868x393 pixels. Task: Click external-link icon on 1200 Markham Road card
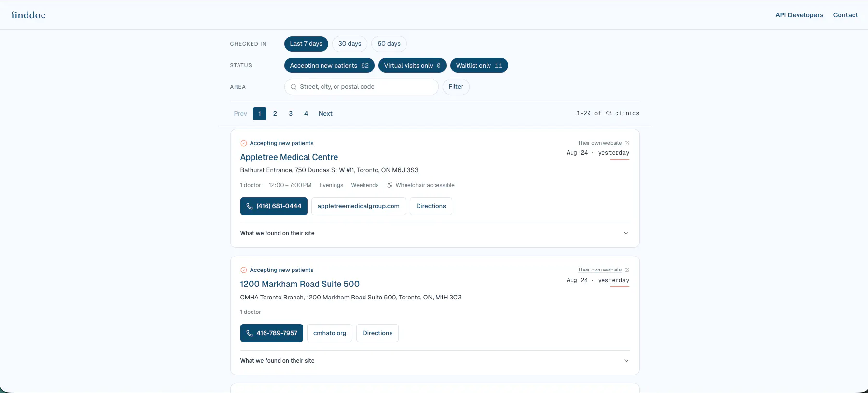(x=627, y=270)
